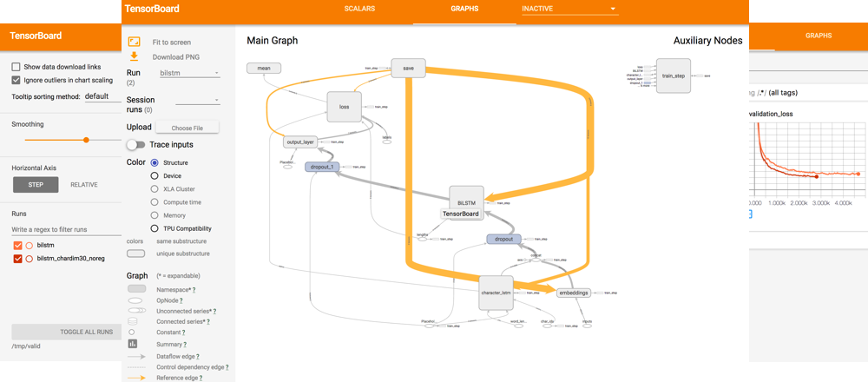Open the Run dropdown showing bilstm

coord(189,73)
